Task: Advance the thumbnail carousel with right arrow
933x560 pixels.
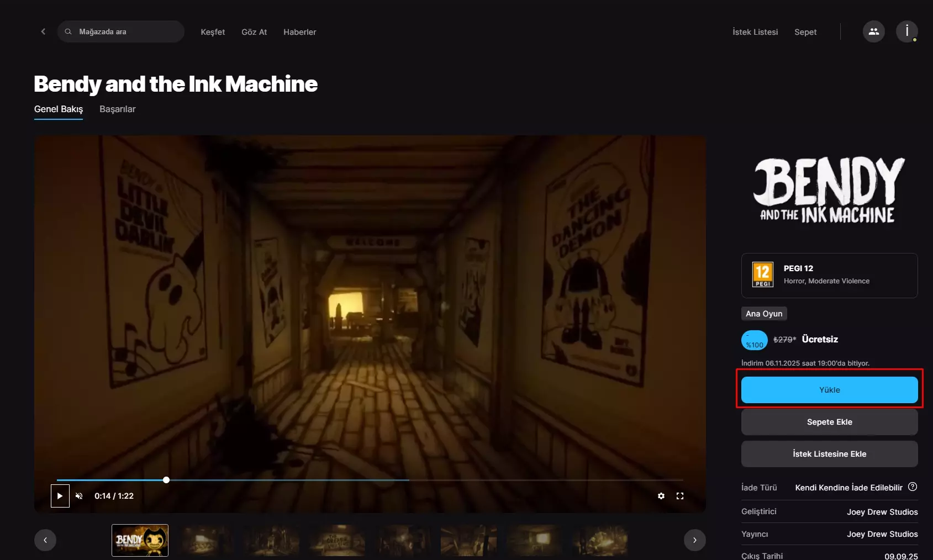Action: (694, 540)
